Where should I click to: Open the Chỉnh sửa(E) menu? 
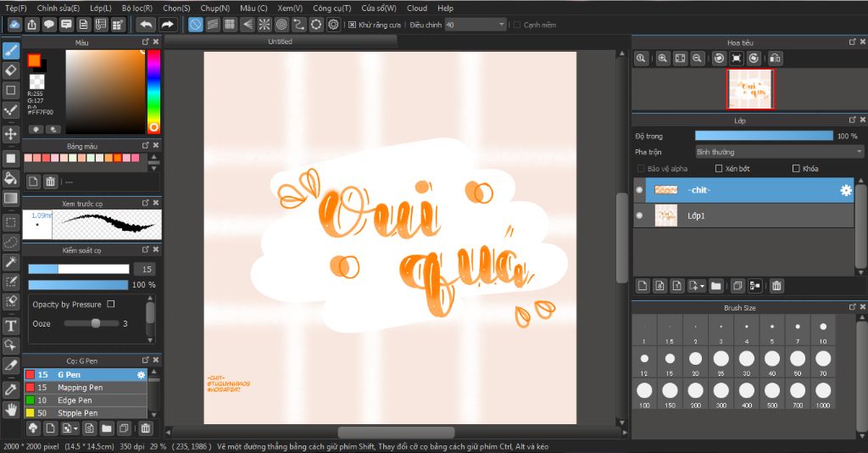tap(58, 8)
